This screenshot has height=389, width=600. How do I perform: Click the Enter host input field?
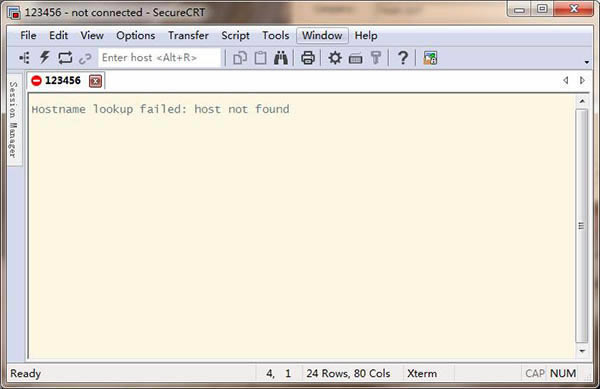pyautogui.click(x=160, y=58)
